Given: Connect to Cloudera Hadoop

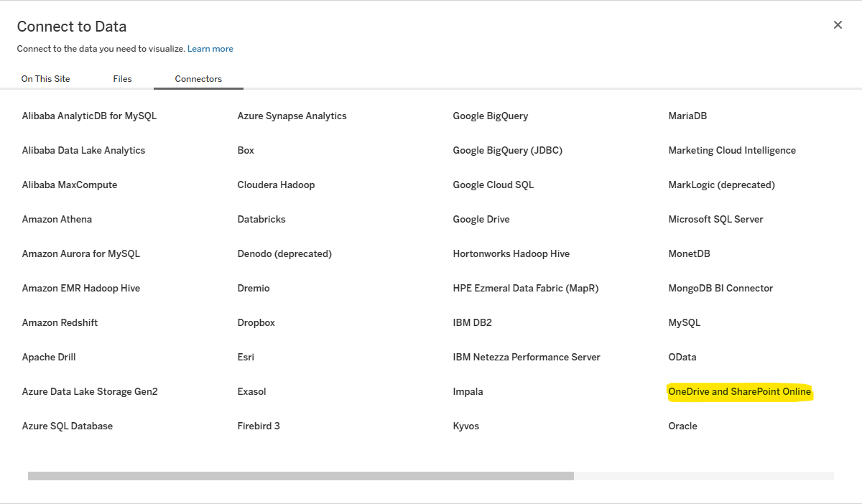Looking at the screenshot, I should pos(276,185).
